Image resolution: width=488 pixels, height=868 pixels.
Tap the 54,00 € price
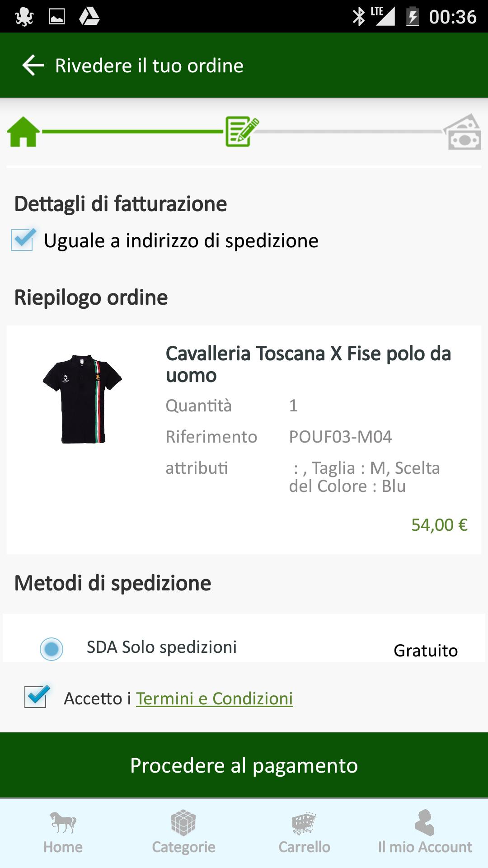[439, 525]
